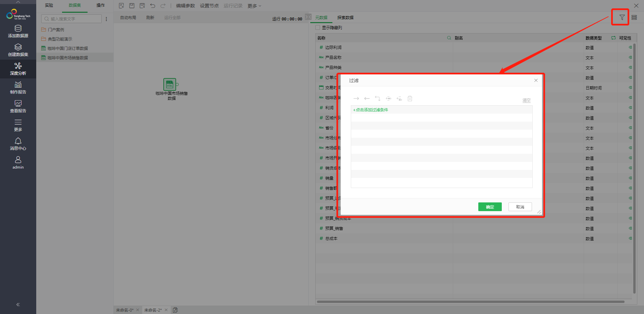
Task: Click the search field 输入搜索文字
Action: 71,19
